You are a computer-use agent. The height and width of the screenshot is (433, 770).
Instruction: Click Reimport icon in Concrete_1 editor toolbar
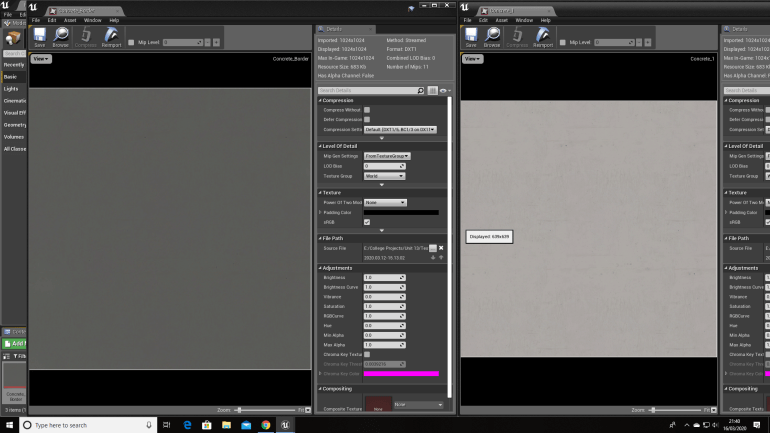click(543, 37)
